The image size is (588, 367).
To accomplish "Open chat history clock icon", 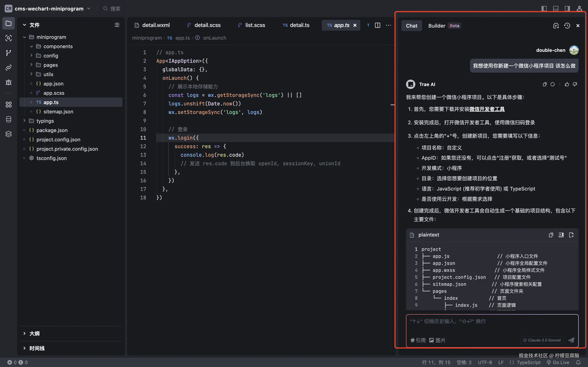I will [567, 26].
